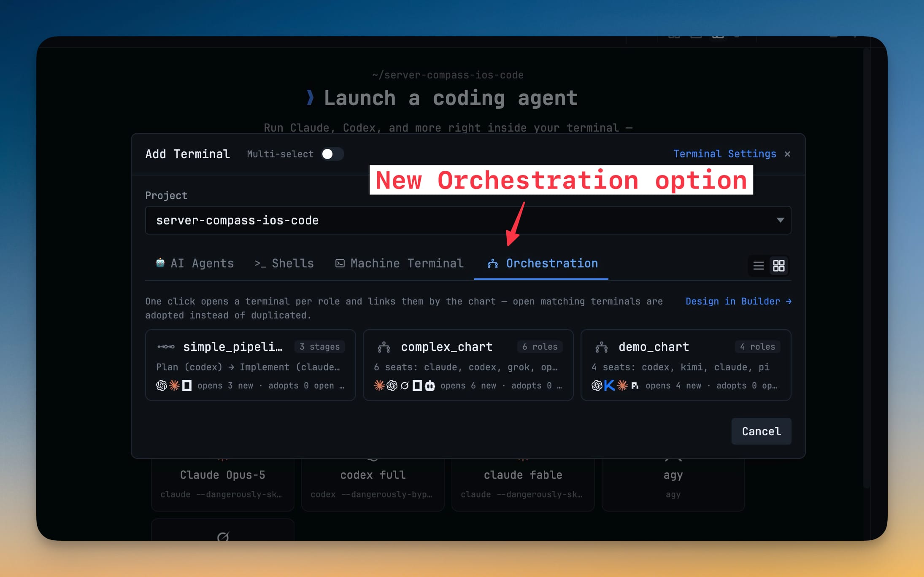Screen dimensions: 924x577
Task: Launch the complex_chart orchestration card
Action: pos(468,365)
